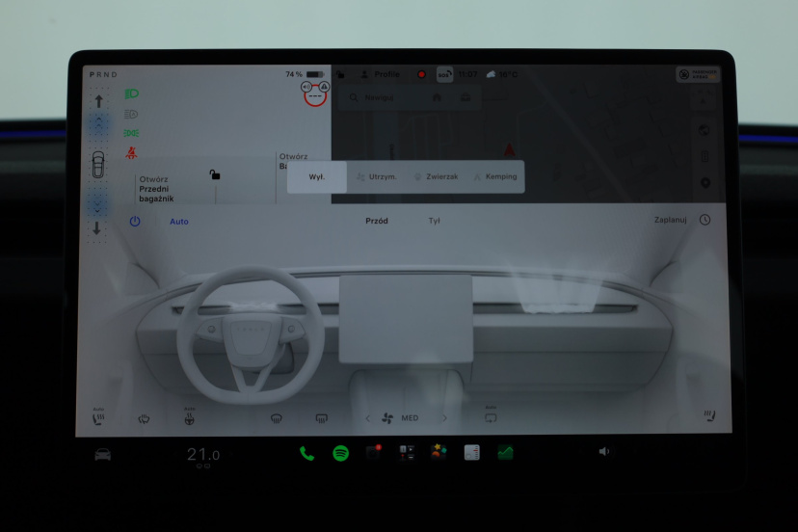Tap the red navigation arrow on map
Viewport: 798px width, 532px height.
point(509,149)
